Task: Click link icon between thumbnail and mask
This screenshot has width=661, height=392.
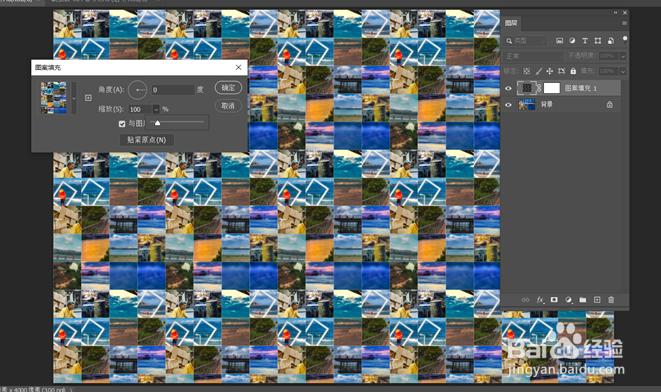Action: pos(539,88)
